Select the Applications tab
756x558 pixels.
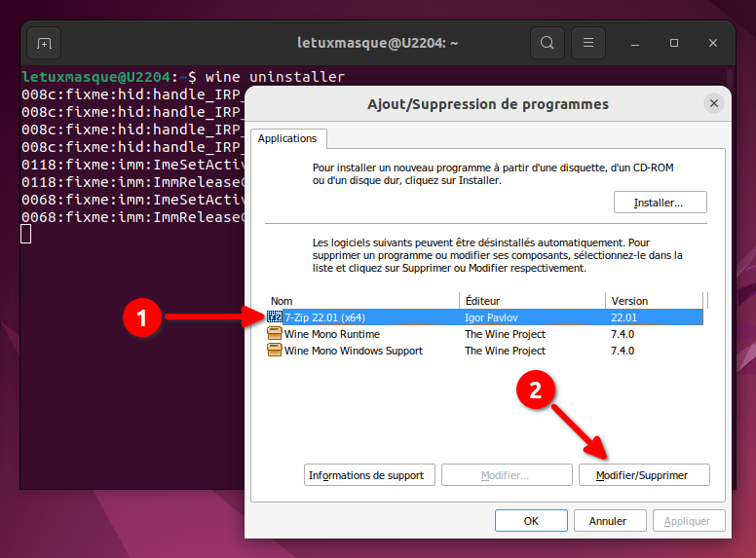[287, 138]
